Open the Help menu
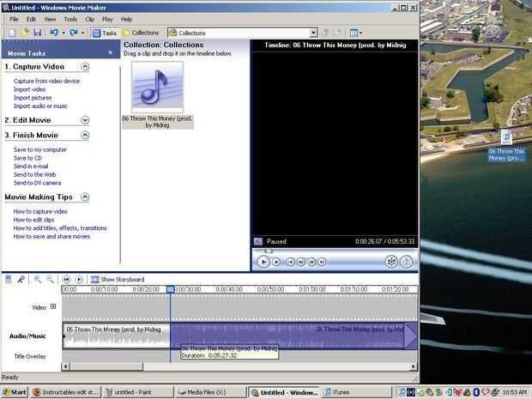Screen dimensions: 532x399 (126, 19)
